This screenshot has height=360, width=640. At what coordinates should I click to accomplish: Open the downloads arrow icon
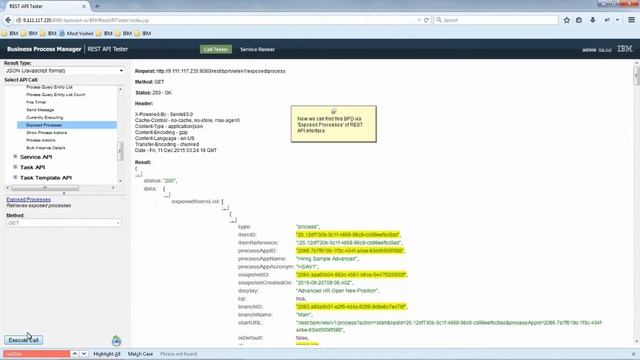[x=593, y=20]
